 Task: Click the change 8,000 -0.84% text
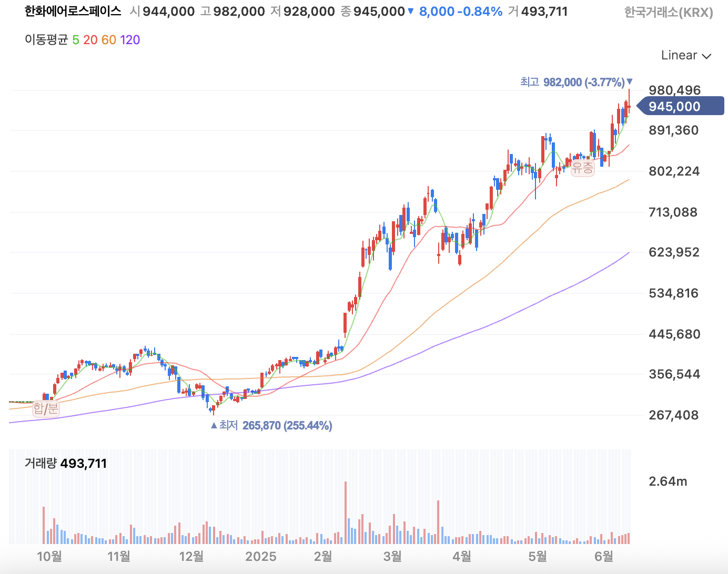click(461, 11)
